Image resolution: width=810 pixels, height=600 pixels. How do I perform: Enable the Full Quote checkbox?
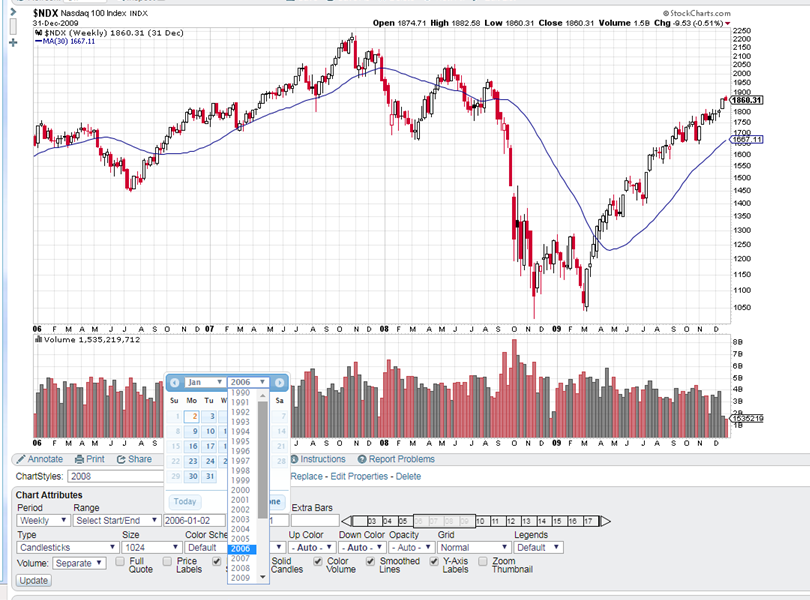(120, 561)
